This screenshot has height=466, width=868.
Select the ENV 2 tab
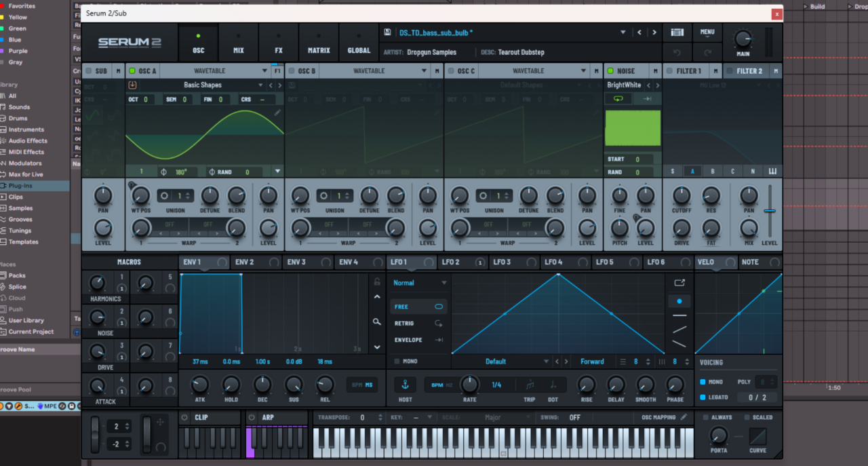pos(256,262)
